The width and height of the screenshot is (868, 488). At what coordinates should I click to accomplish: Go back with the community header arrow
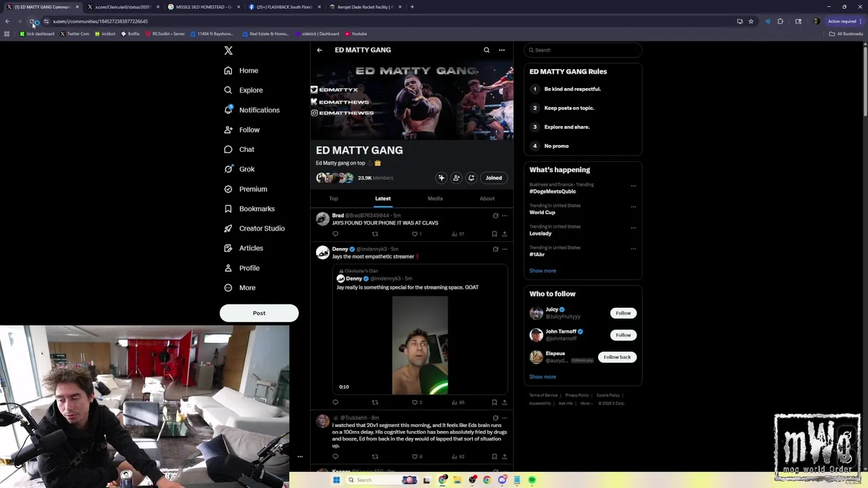pos(319,50)
